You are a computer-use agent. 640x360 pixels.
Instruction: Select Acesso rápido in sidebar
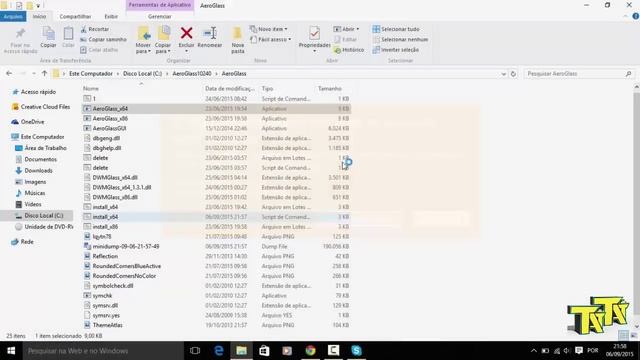(x=38, y=92)
